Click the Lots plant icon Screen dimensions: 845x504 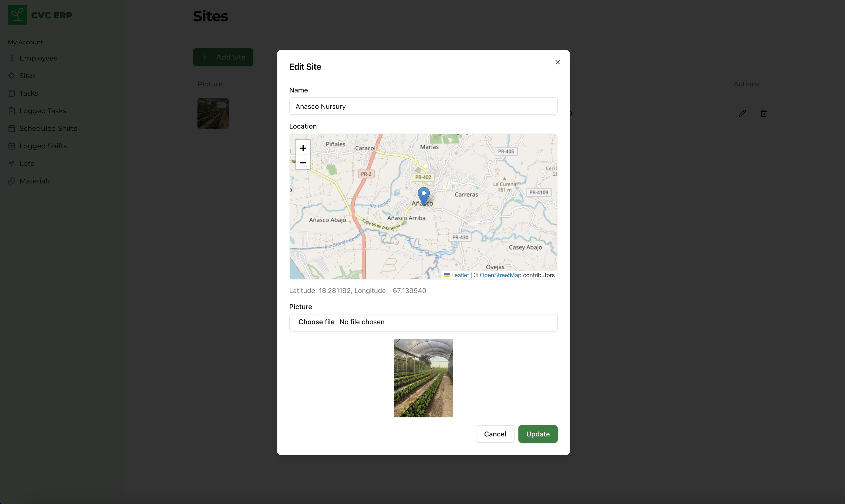coord(12,163)
